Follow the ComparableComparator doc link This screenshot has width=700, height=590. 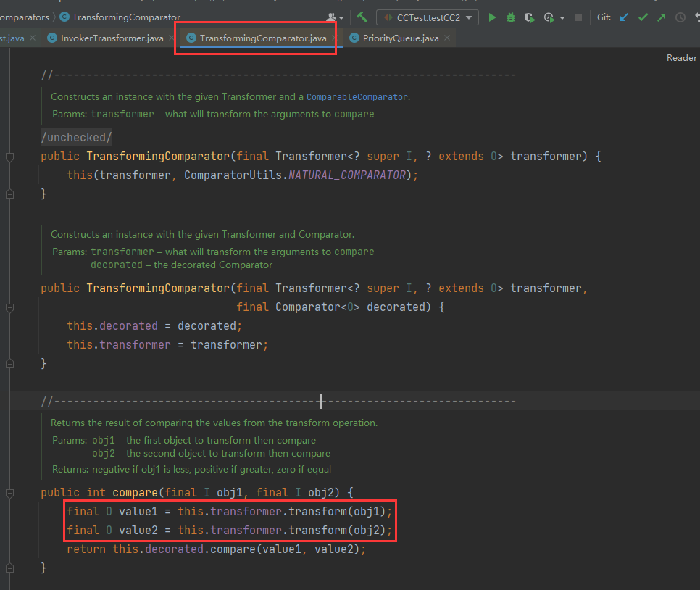357,97
